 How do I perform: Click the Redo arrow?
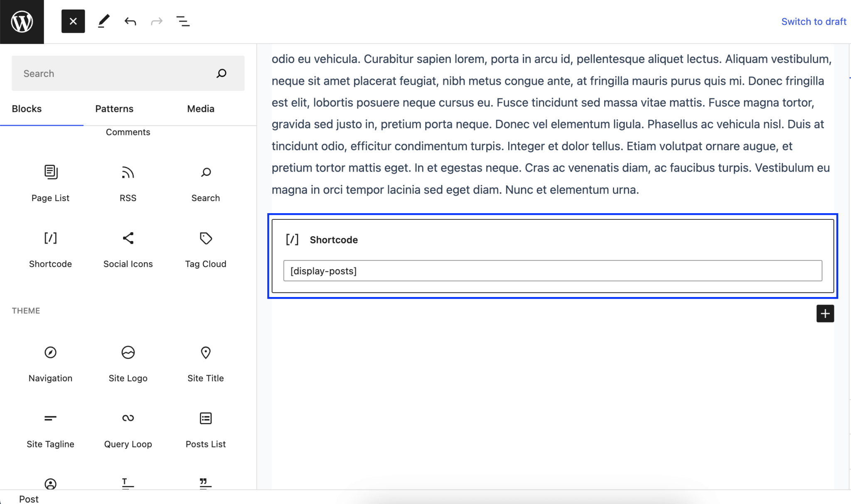click(x=157, y=21)
